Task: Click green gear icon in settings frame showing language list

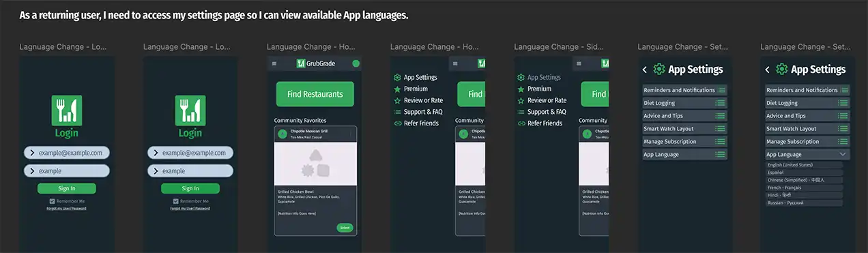Action: pyautogui.click(x=782, y=69)
